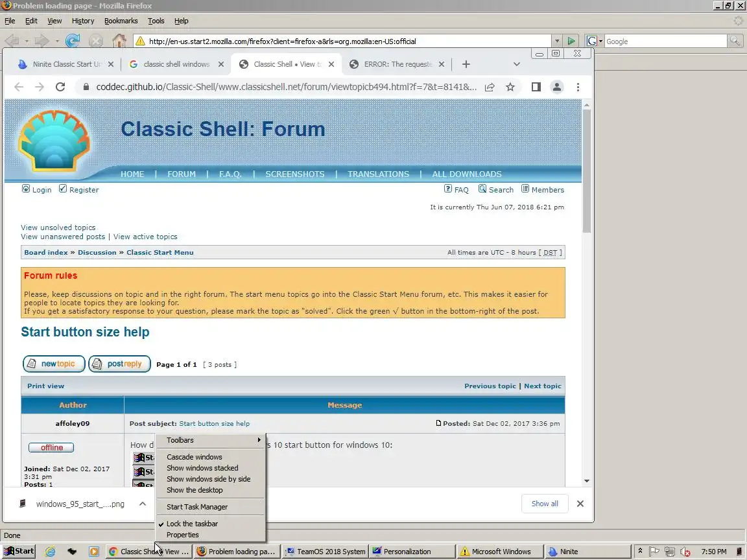Click Chrome forward navigation arrow
The height and width of the screenshot is (560, 747).
click(40, 87)
